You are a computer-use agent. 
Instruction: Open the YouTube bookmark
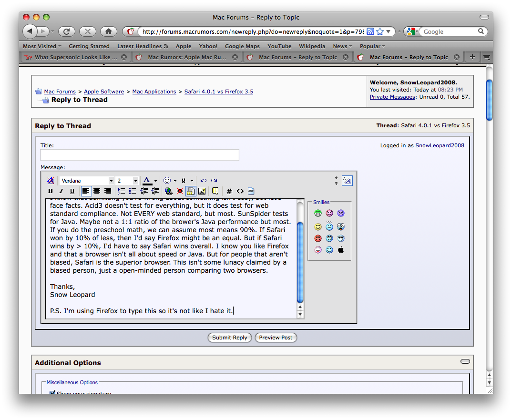pyautogui.click(x=279, y=46)
